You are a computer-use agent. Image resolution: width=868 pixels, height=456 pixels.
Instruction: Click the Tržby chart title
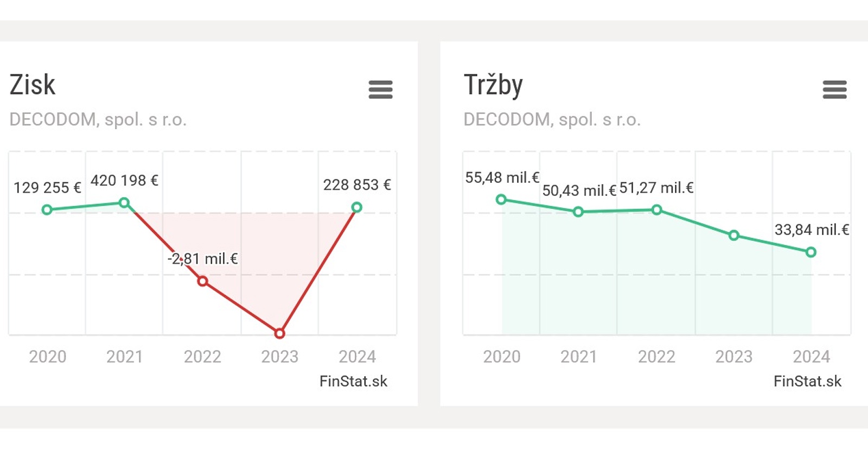click(493, 85)
